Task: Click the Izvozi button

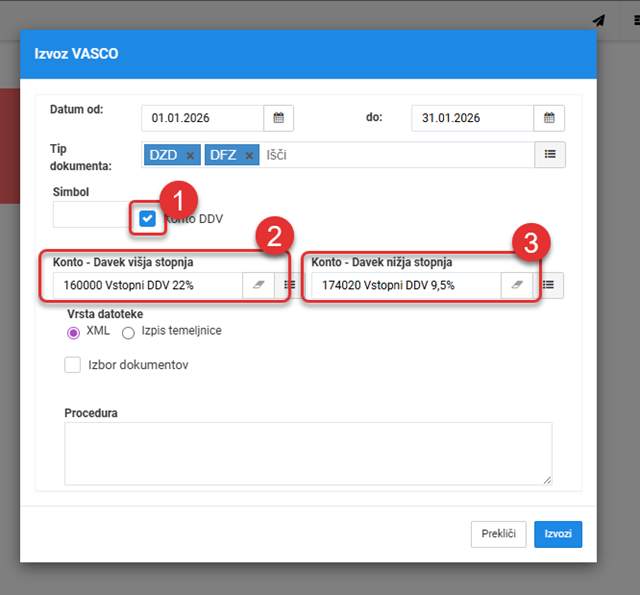Action: pos(558,534)
